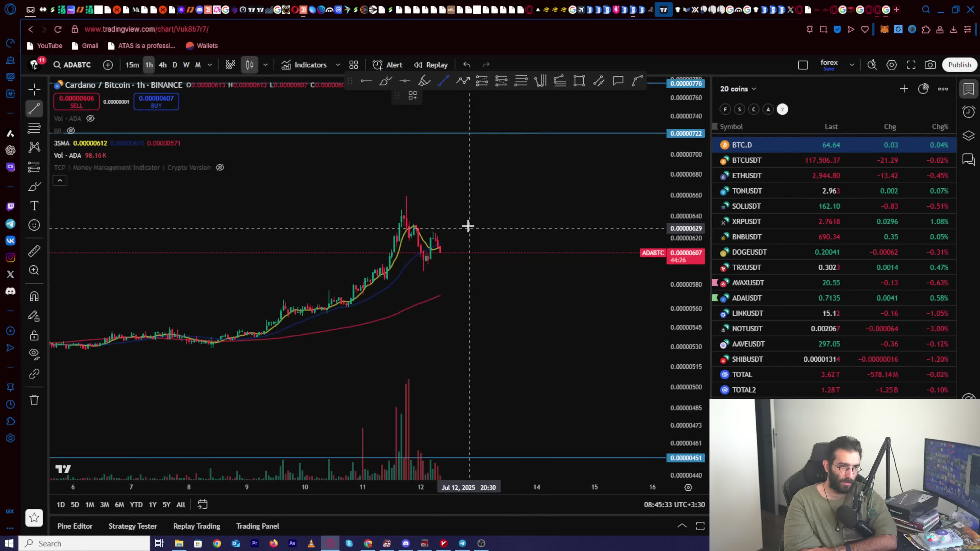This screenshot has height=551, width=980.
Task: Click the trash Remove objects icon
Action: click(34, 400)
